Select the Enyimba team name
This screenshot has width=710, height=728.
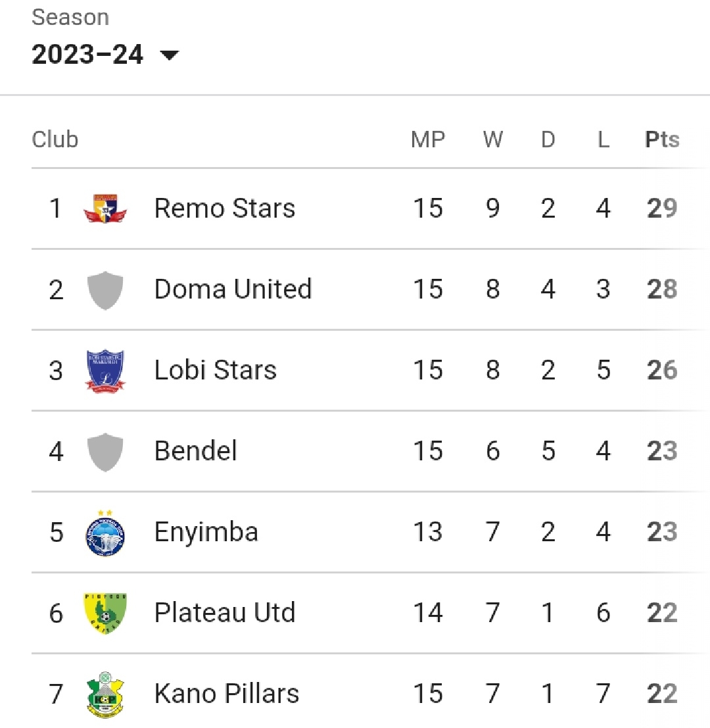click(x=206, y=532)
